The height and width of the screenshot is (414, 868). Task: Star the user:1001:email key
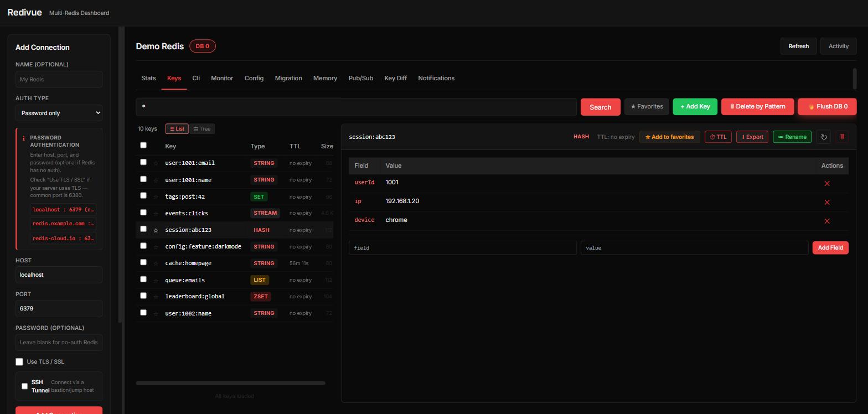click(x=156, y=163)
